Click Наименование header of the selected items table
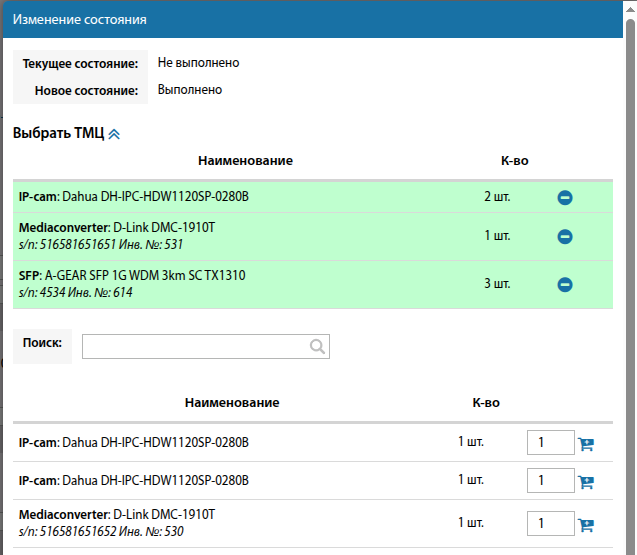Image resolution: width=637 pixels, height=555 pixels. coord(245,161)
